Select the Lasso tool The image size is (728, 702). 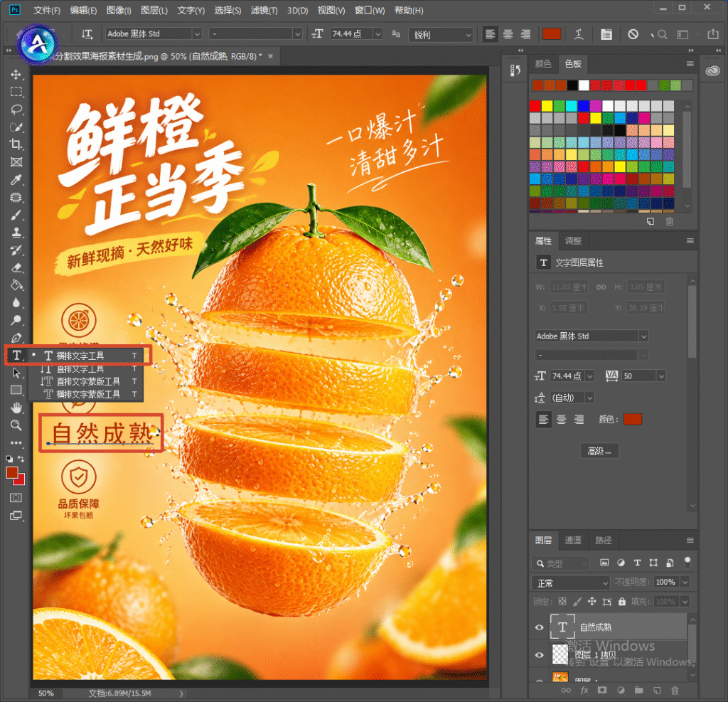[16, 110]
